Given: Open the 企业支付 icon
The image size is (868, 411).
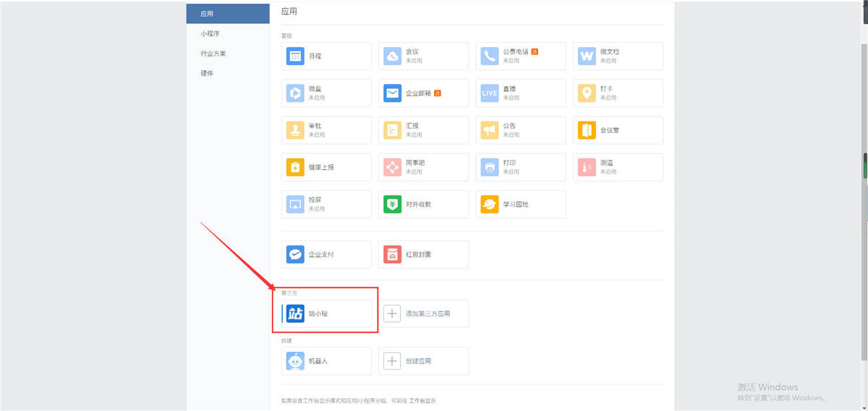Looking at the screenshot, I should point(295,255).
